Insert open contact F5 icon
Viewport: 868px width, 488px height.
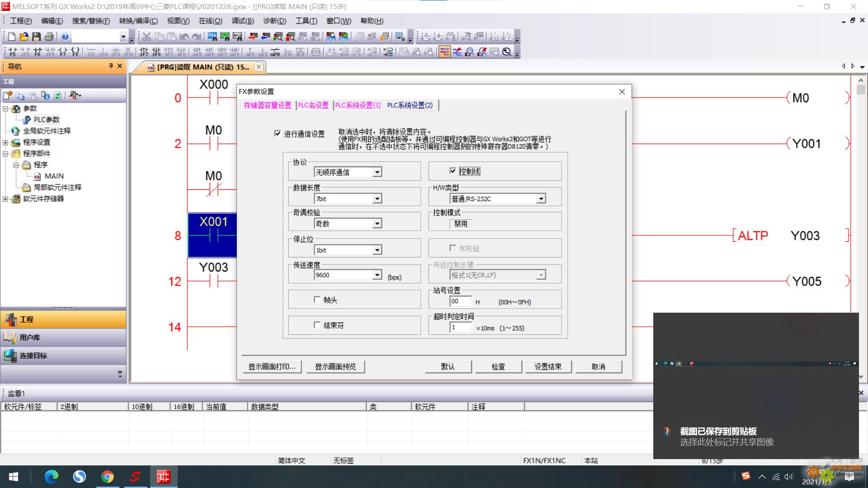[13, 52]
